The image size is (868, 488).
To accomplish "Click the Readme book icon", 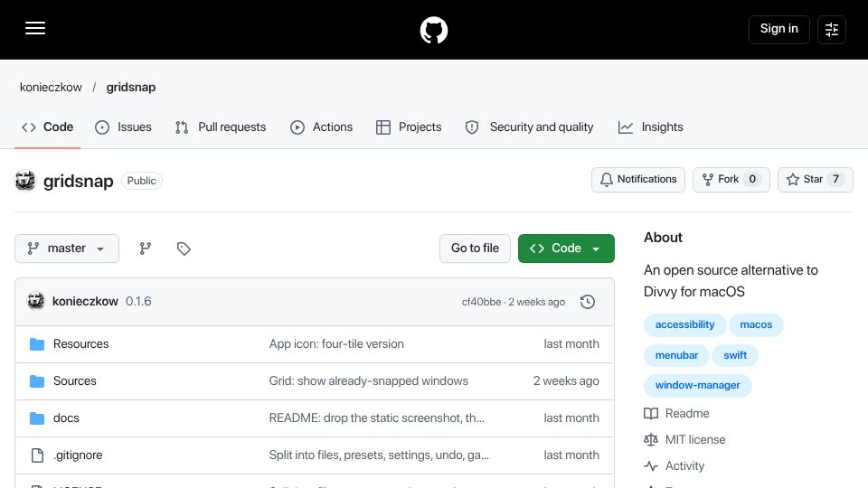I will (651, 414).
